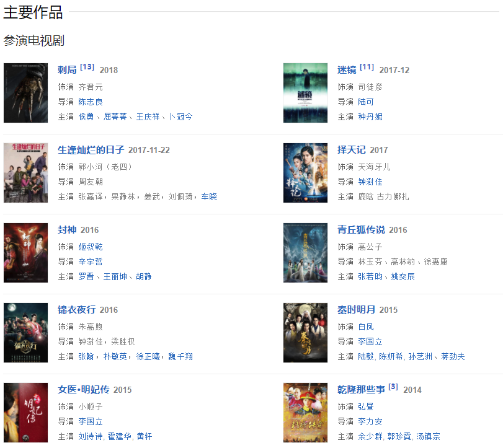Open the 刺局 drama poster thumbnail

pos(25,93)
